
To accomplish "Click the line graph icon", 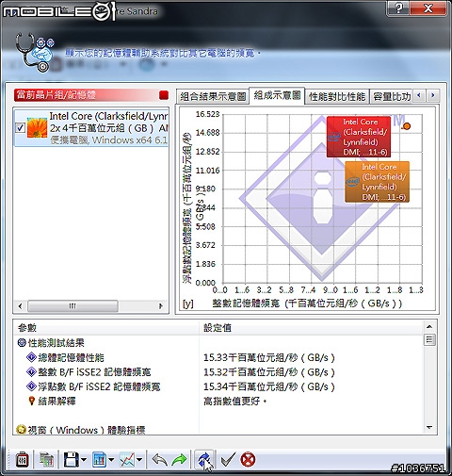I will pyautogui.click(x=127, y=460).
